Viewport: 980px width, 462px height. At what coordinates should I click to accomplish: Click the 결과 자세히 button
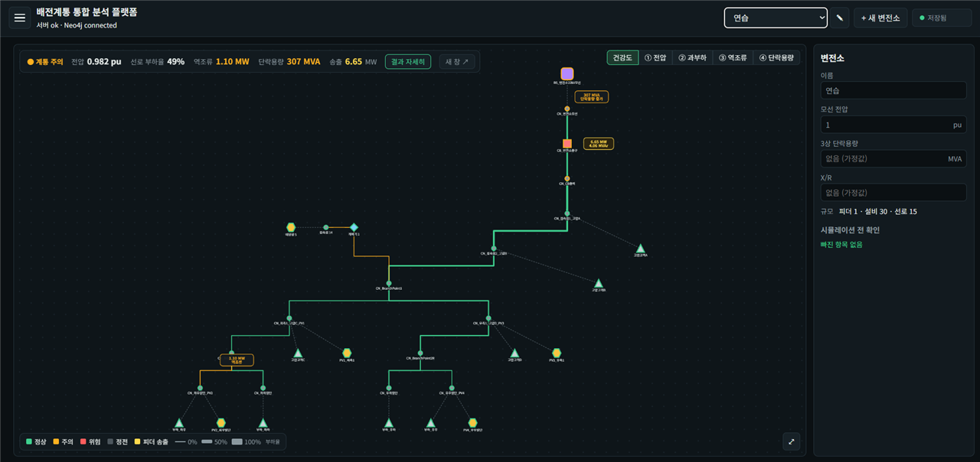[x=408, y=62]
